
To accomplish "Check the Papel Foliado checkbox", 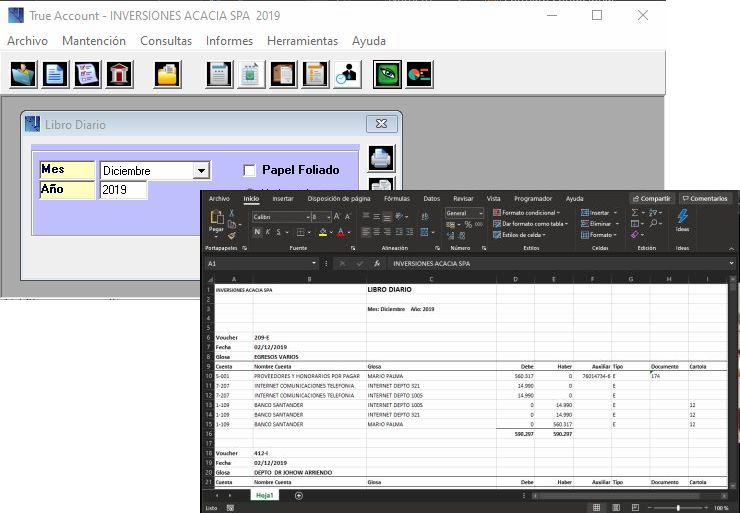I will tap(249, 170).
